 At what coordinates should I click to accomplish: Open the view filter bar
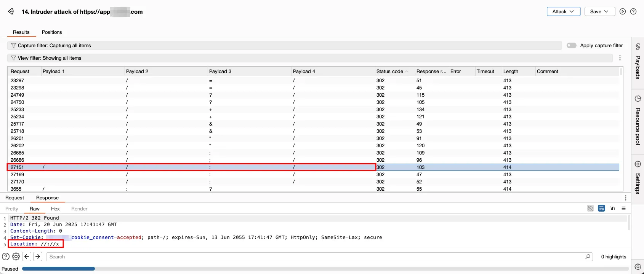pos(309,58)
